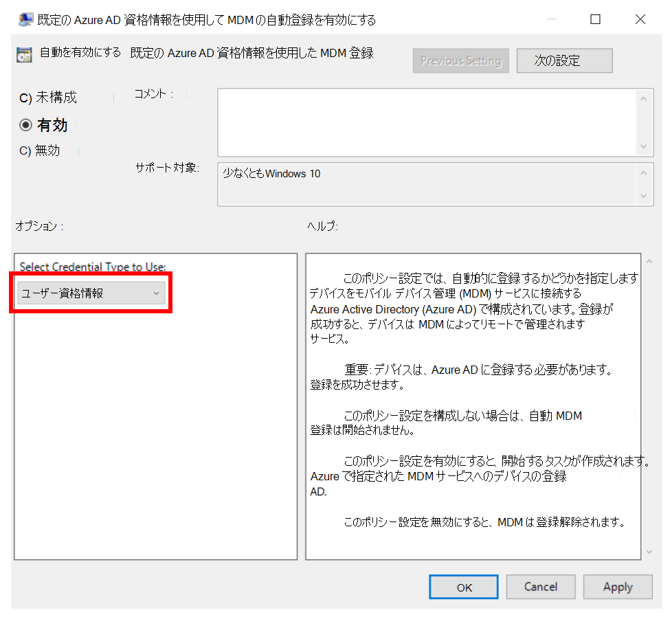
Task: Maximize the policy settings window
Action: click(595, 19)
